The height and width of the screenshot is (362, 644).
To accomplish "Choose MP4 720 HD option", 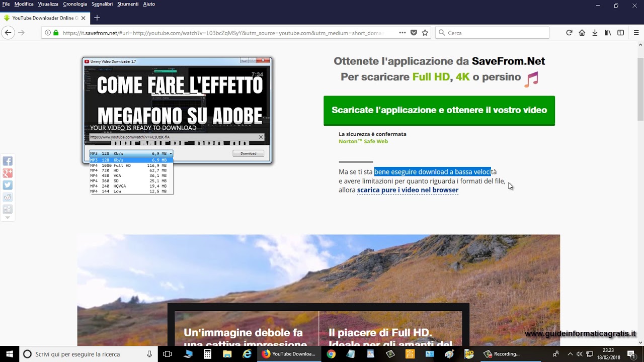I will click(131, 170).
